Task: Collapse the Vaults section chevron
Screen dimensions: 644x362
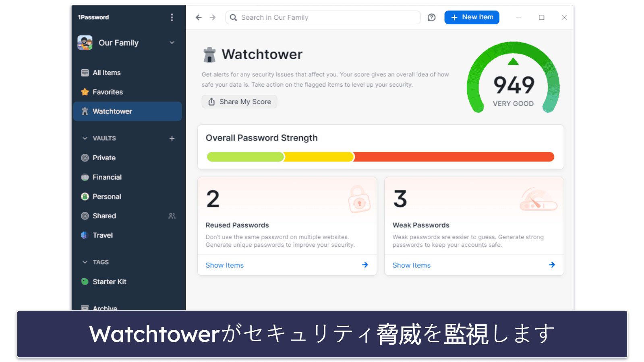Action: pos(85,138)
